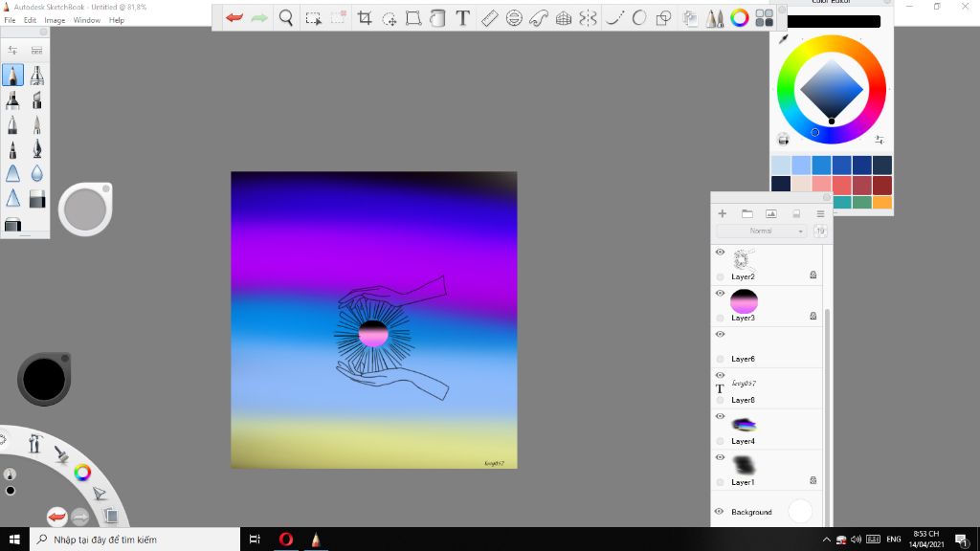Select the Layer4 thumbnail in layer panel

744,425
